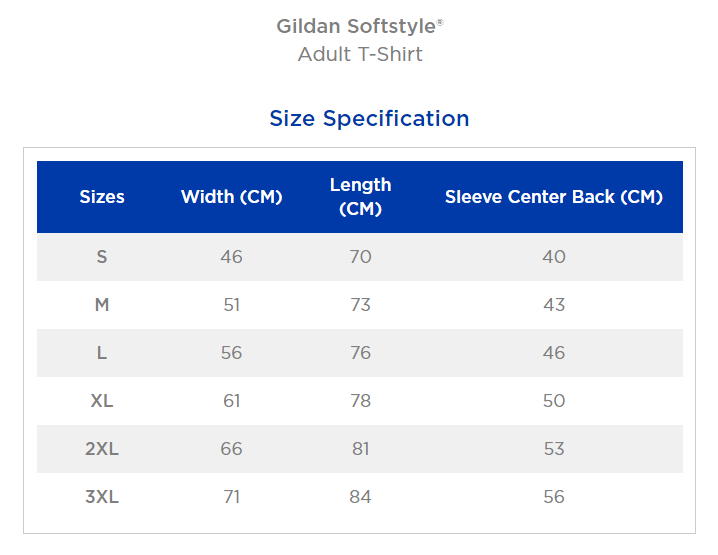Screen dimensions: 718x555
Task: Click the length value 84 for 3XL
Action: pyautogui.click(x=360, y=497)
